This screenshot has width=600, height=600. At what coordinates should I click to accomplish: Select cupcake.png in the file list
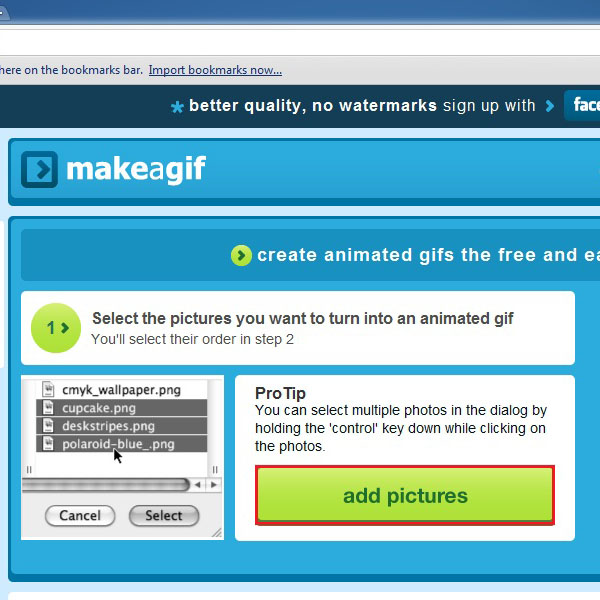click(122, 408)
